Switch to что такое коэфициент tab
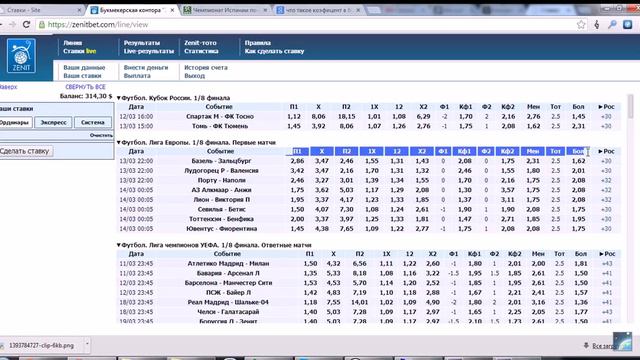The width and height of the screenshot is (640, 360). 318,10
